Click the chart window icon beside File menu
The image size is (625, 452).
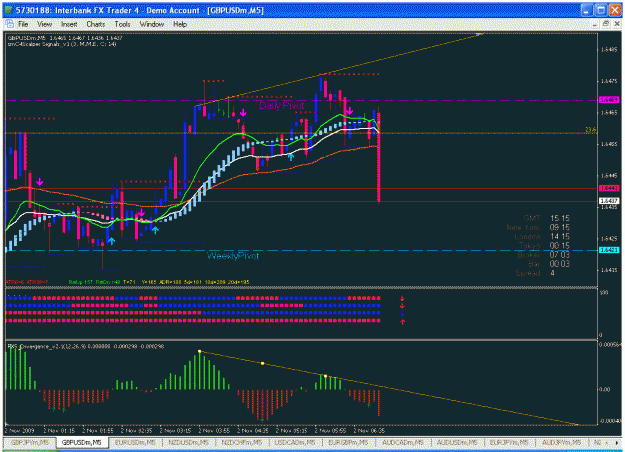point(9,24)
